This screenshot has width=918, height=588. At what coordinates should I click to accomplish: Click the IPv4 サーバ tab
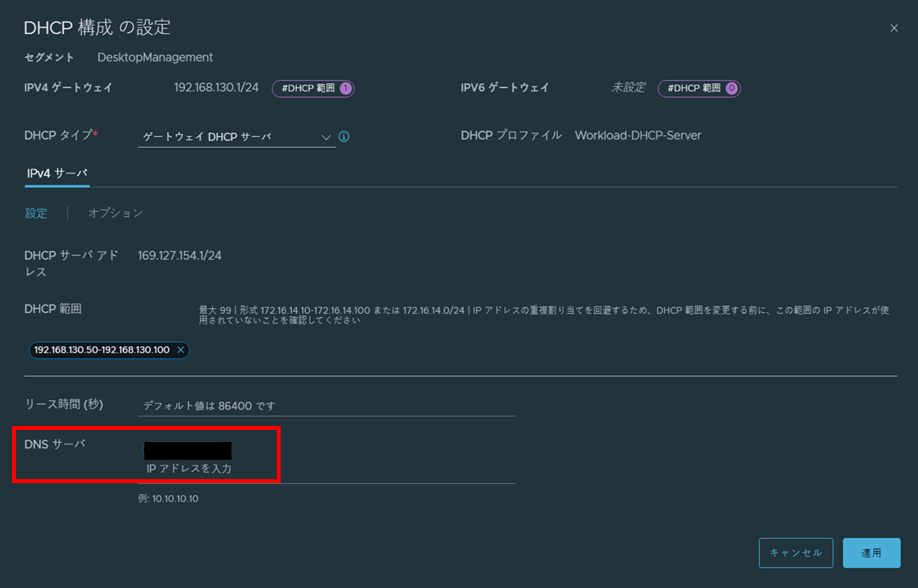click(56, 173)
